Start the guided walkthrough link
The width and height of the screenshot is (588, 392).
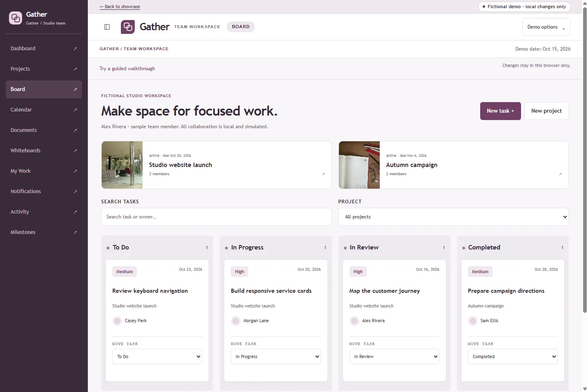127,69
